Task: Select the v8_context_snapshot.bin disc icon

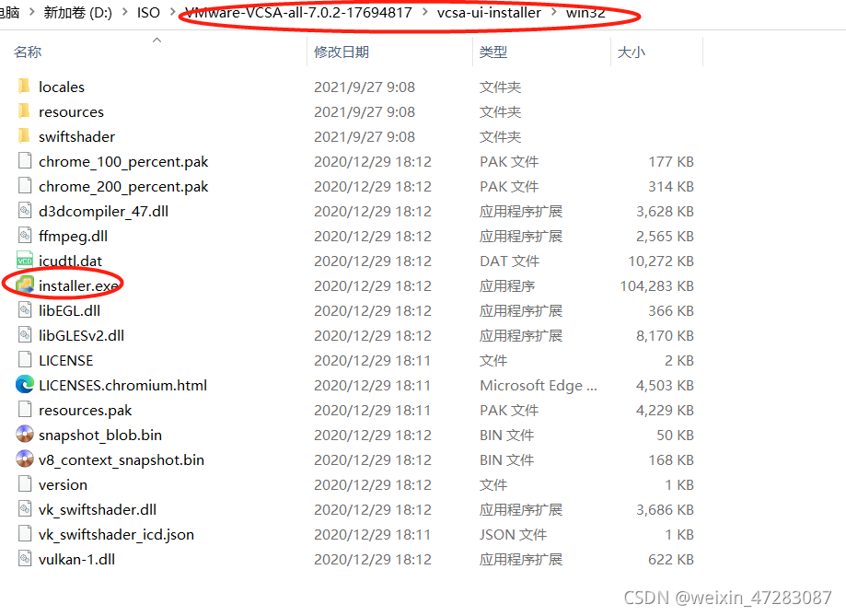Action: 25,459
